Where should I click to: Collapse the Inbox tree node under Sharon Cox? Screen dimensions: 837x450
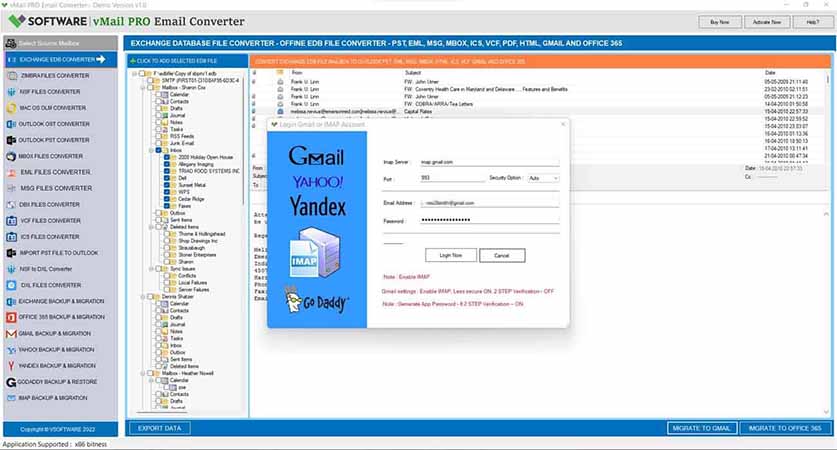152,151
